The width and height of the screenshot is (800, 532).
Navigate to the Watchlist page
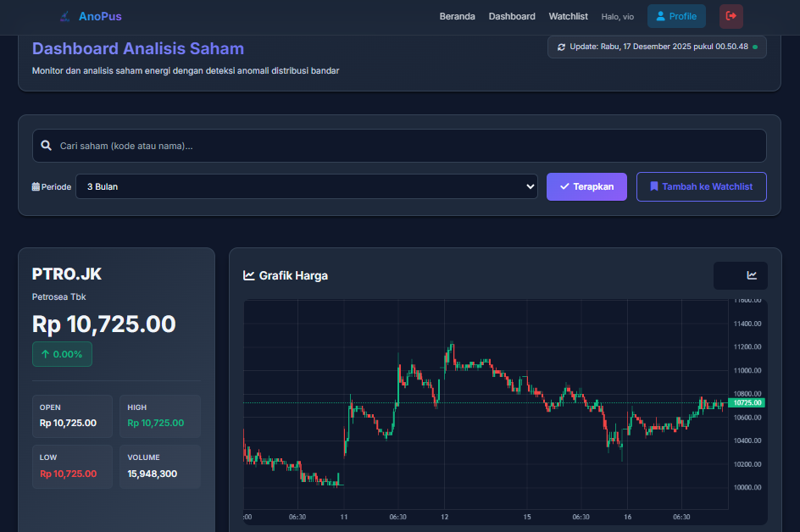pos(568,16)
